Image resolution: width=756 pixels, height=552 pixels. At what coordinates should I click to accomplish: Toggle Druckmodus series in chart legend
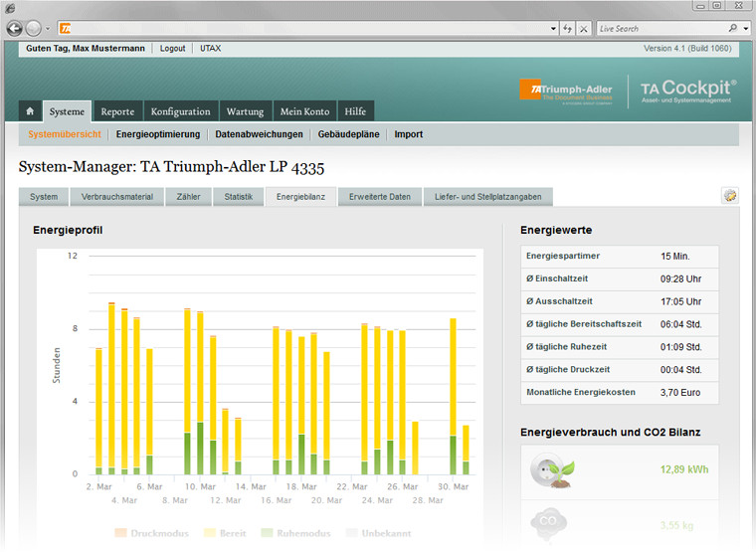(x=152, y=533)
